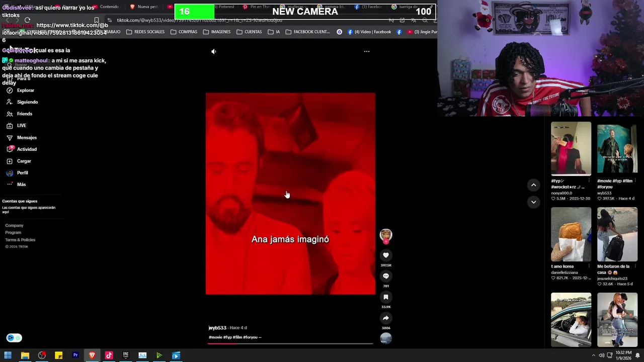Open the system clock showing 10:32 PM
The height and width of the screenshot is (362, 644).
click(x=624, y=355)
